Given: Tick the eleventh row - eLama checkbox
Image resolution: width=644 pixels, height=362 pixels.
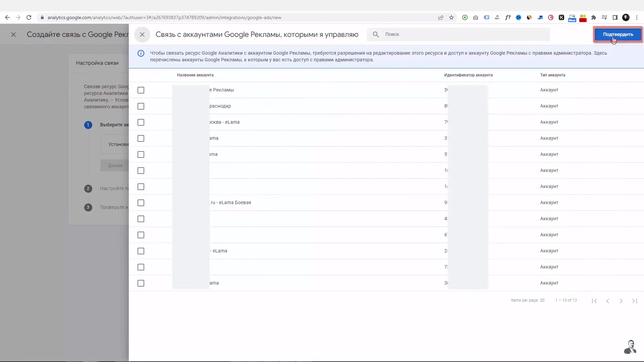Looking at the screenshot, I should click(141, 251).
